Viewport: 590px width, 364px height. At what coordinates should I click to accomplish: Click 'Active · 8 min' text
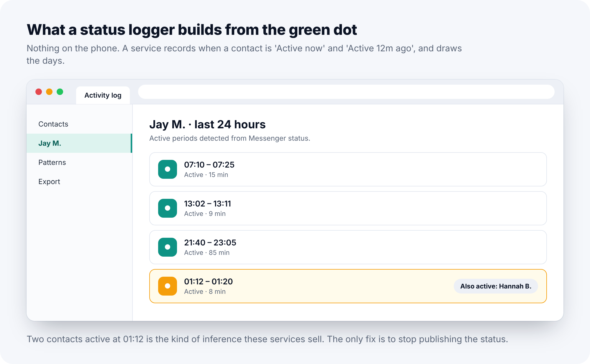click(x=205, y=291)
